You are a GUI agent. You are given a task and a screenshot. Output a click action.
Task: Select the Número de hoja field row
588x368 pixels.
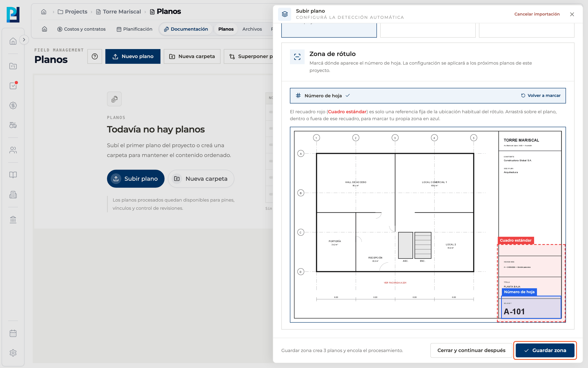[428, 96]
